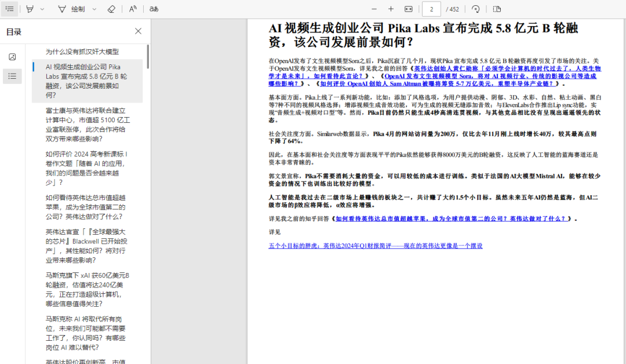Open outline entry 富士康与英伟达将联合建立计算中心

tap(87, 125)
